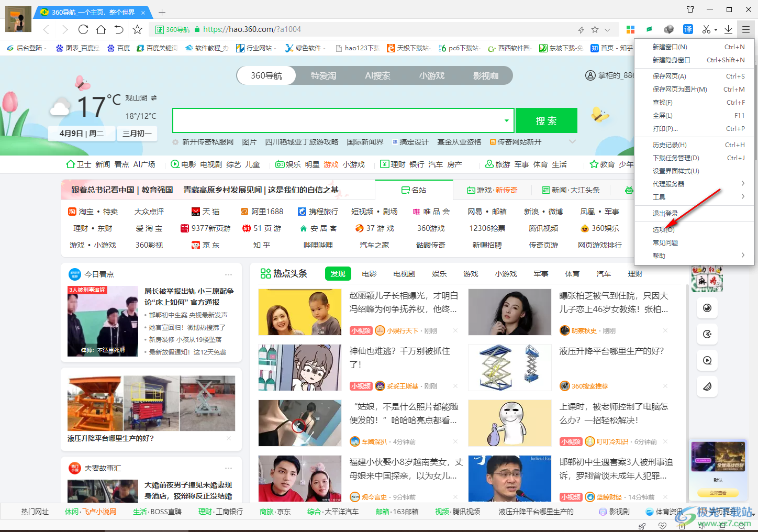Viewport: 758px width, 532px height.
Task: Expand the 工具 submenu
Action: 743,196
